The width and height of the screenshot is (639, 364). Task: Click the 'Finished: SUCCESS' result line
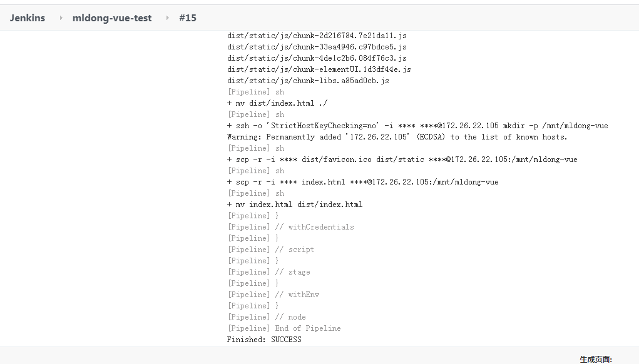coord(264,340)
